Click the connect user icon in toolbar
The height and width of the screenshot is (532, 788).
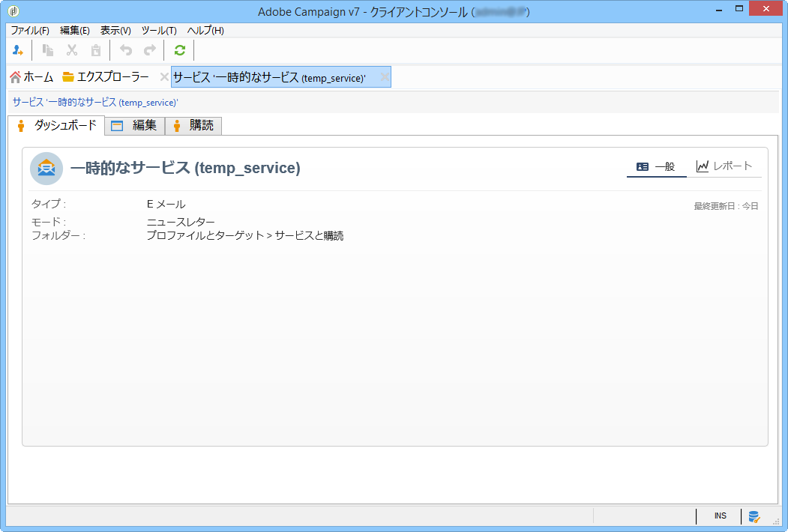(x=17, y=50)
